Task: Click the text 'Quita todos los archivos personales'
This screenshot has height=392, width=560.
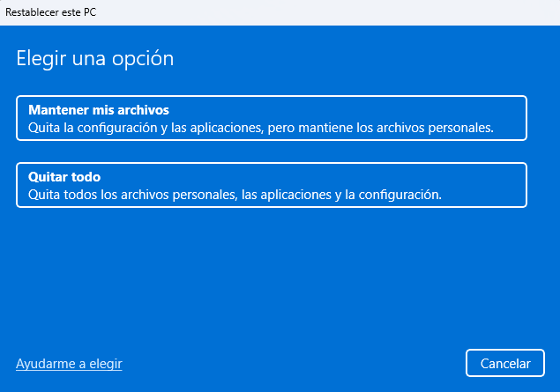Action: 132,195
